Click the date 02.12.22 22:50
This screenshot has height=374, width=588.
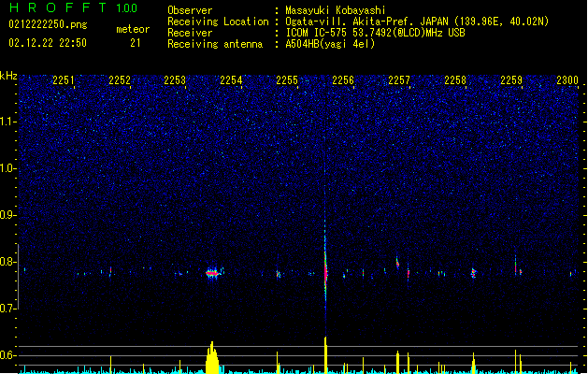pyautogui.click(x=48, y=43)
